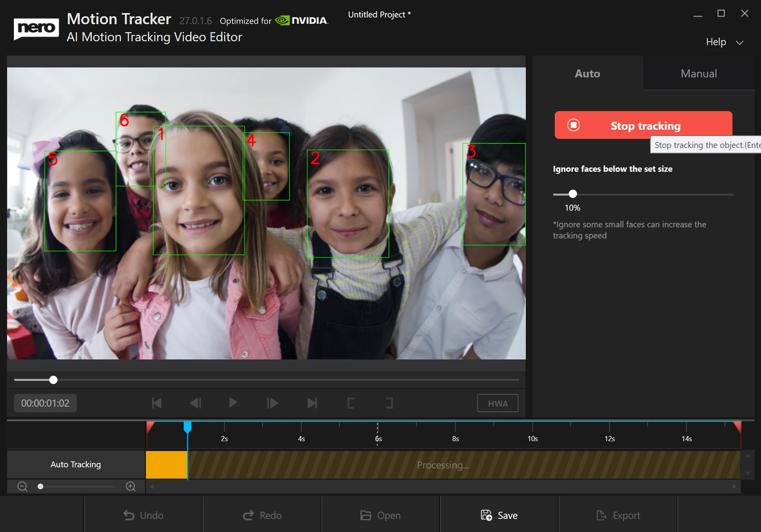
Task: Set the mark-in bracket point
Action: point(351,403)
